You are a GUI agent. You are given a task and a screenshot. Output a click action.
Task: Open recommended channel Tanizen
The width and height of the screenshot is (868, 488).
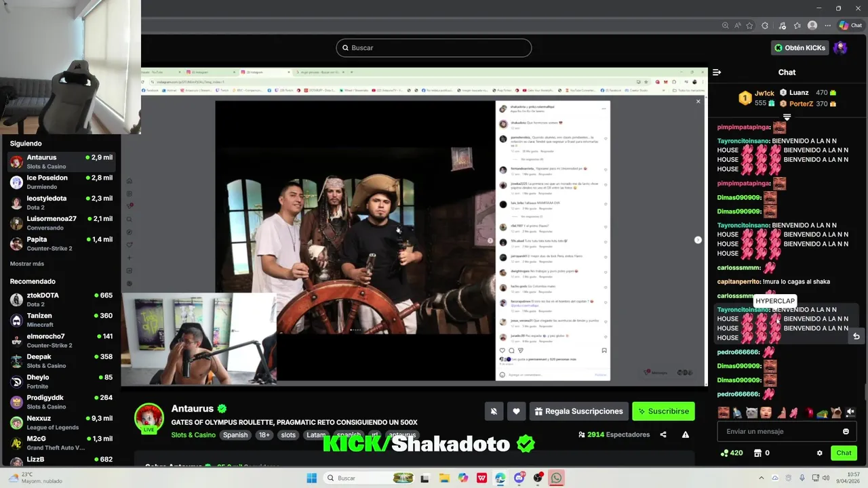click(61, 320)
